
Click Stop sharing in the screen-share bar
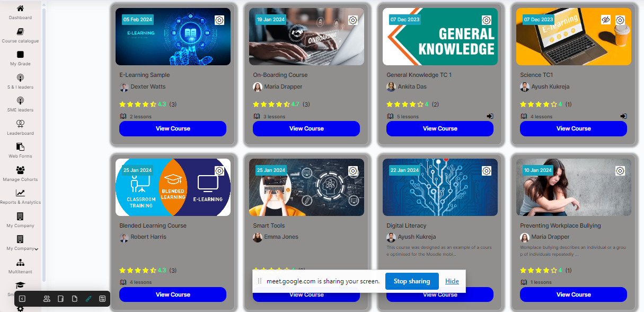[x=412, y=281]
